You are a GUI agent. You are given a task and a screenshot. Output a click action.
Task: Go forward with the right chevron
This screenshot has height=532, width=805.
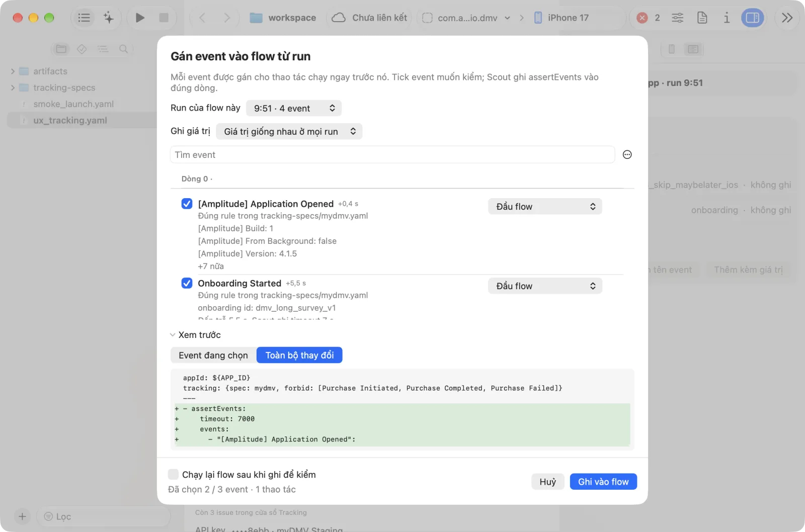pos(226,18)
